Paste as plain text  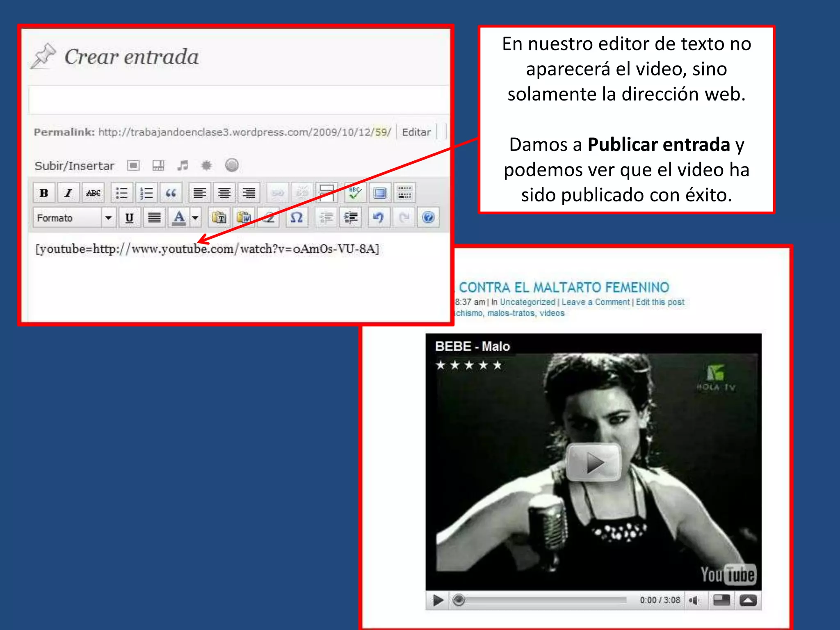click(219, 217)
